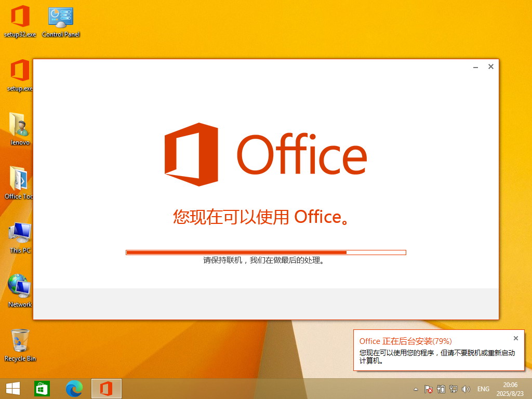Open the ENG input language switcher
The height and width of the screenshot is (399, 532).
[483, 389]
